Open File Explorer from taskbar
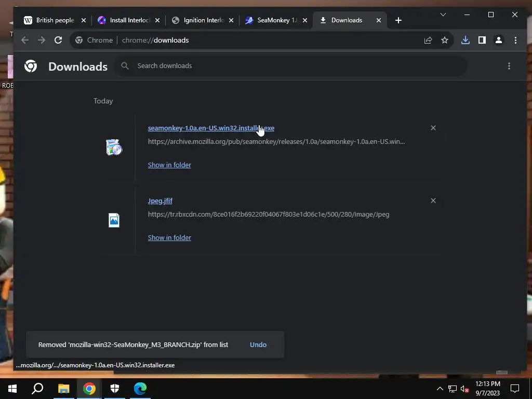This screenshot has width=532, height=399. 63,389
